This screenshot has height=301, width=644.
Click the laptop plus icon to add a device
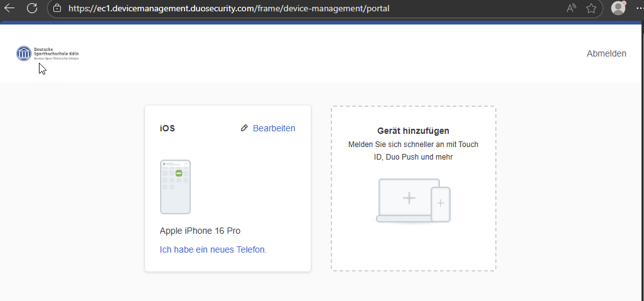pyautogui.click(x=409, y=199)
